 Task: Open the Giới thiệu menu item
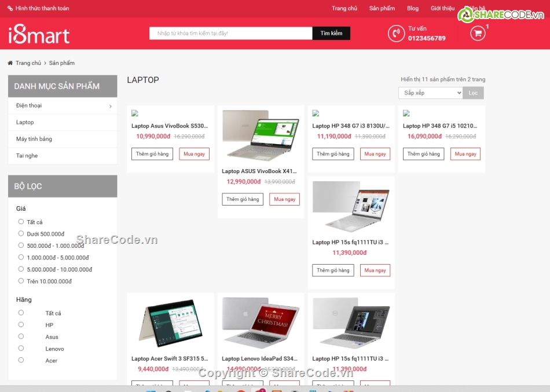443,9
